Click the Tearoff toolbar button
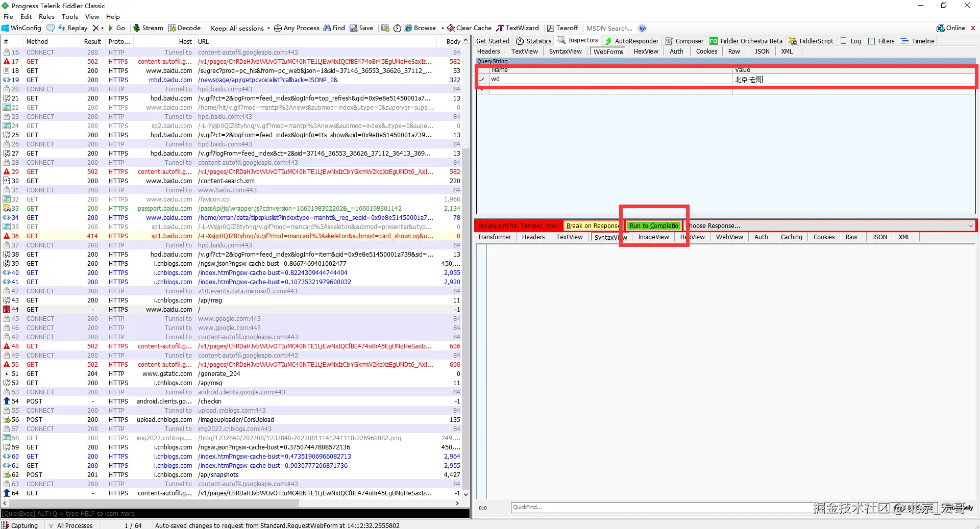Screen dimensions: 980x529 (562, 28)
